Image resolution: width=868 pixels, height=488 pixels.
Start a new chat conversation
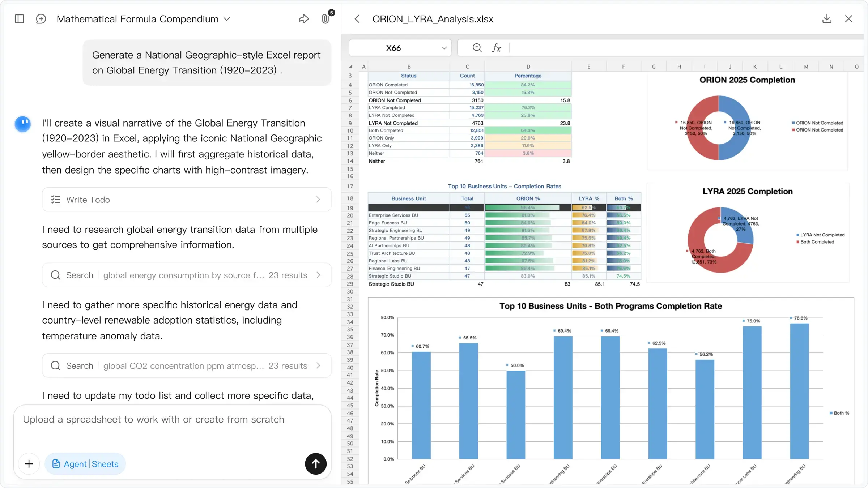coord(41,18)
